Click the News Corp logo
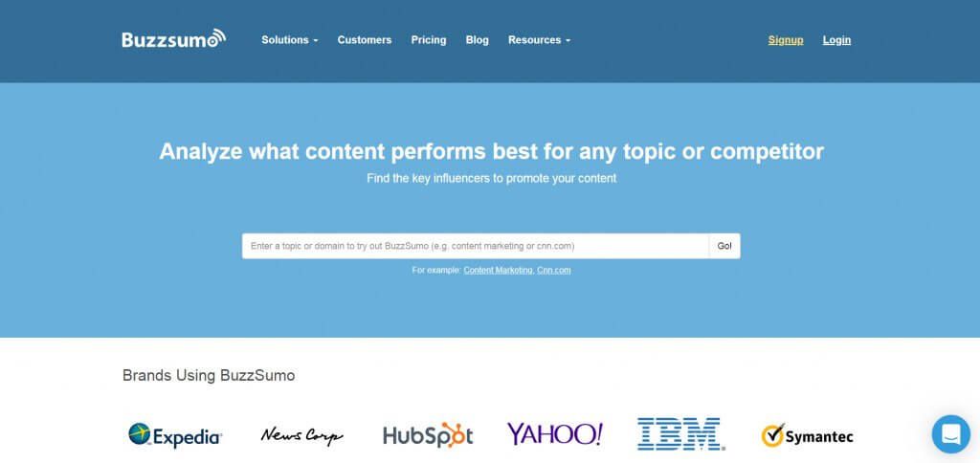The image size is (980, 463). click(x=301, y=436)
